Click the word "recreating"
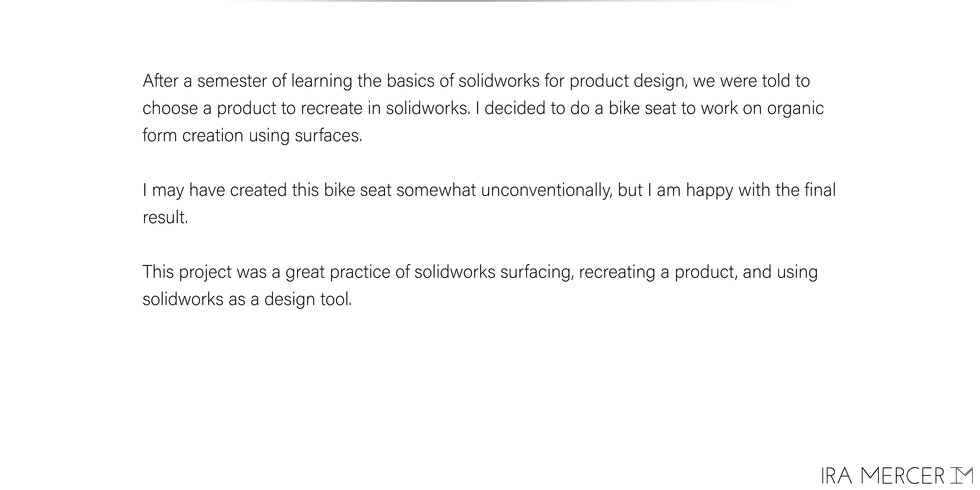This screenshot has height=490, width=980. coord(617,272)
